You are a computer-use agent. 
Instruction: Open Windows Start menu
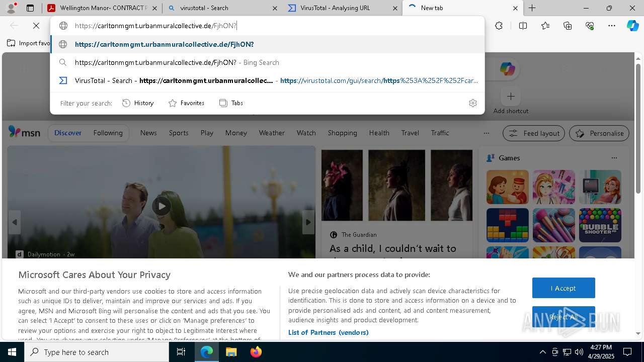(12, 352)
